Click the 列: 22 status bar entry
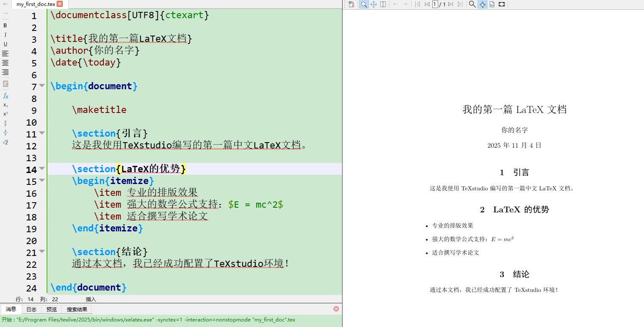644x327 pixels. coord(49,299)
